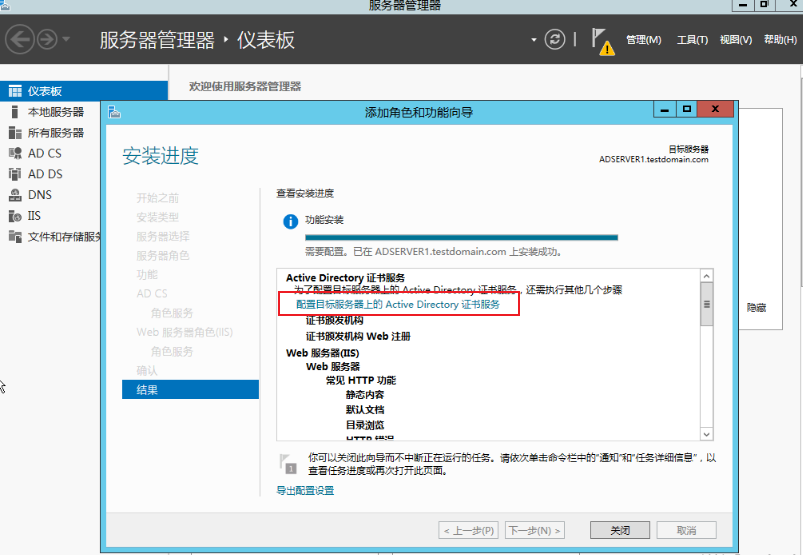
Task: Click Web 服务器(IIS) in results list
Action: (323, 353)
